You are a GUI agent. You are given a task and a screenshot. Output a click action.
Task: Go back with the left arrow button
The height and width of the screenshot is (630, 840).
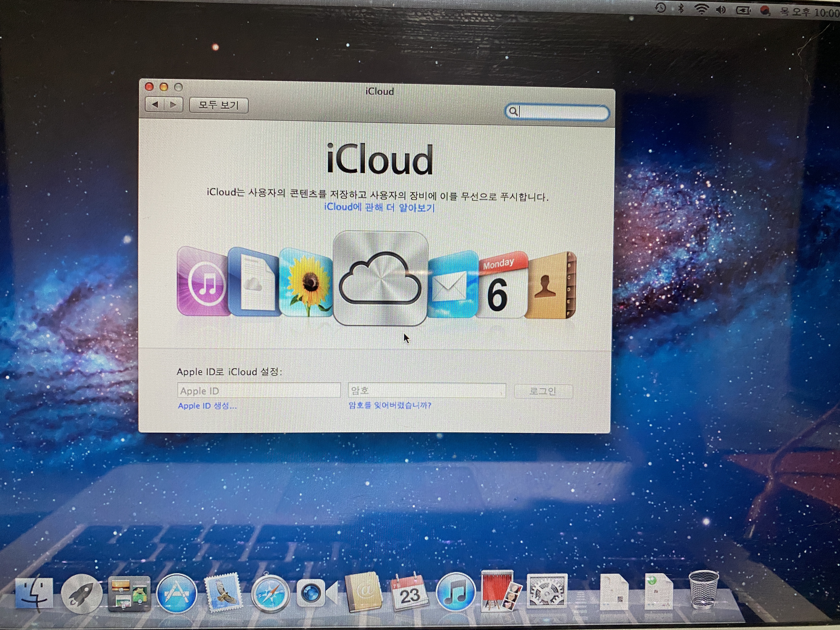coord(155,104)
